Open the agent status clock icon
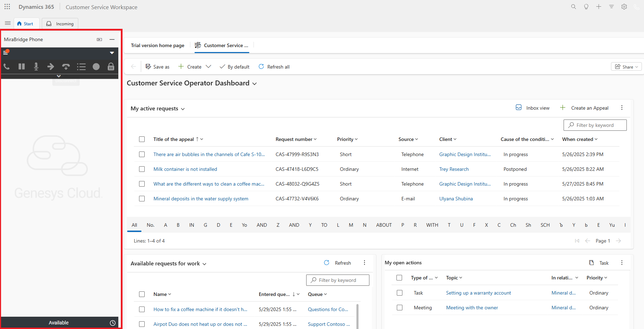This screenshot has height=329, width=644. point(112,323)
